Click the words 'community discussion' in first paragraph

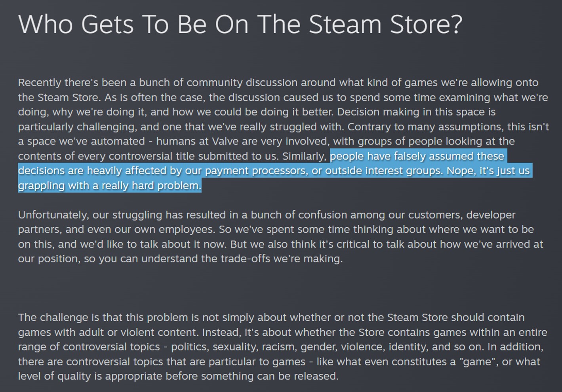[x=242, y=83]
